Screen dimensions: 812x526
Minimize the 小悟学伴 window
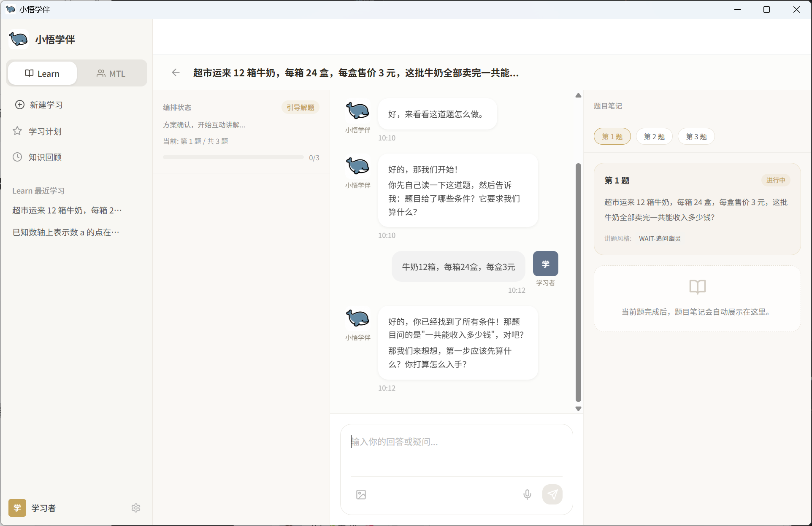tap(738, 9)
